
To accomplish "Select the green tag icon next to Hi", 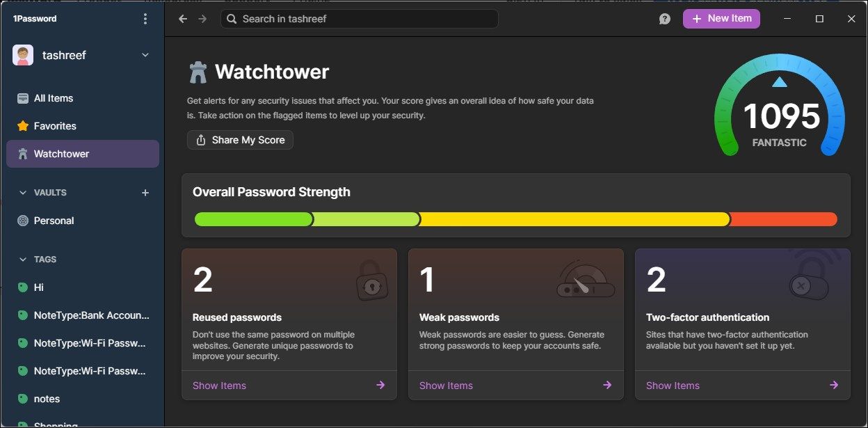I will (x=23, y=287).
